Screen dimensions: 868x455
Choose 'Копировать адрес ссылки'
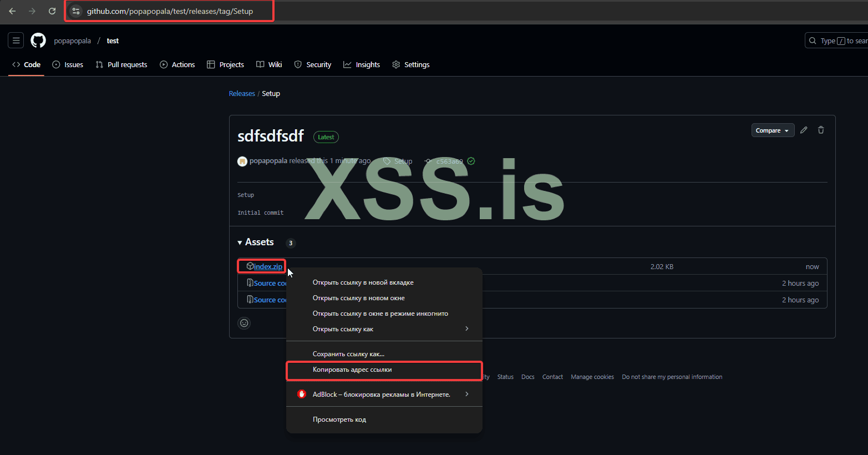click(x=384, y=370)
